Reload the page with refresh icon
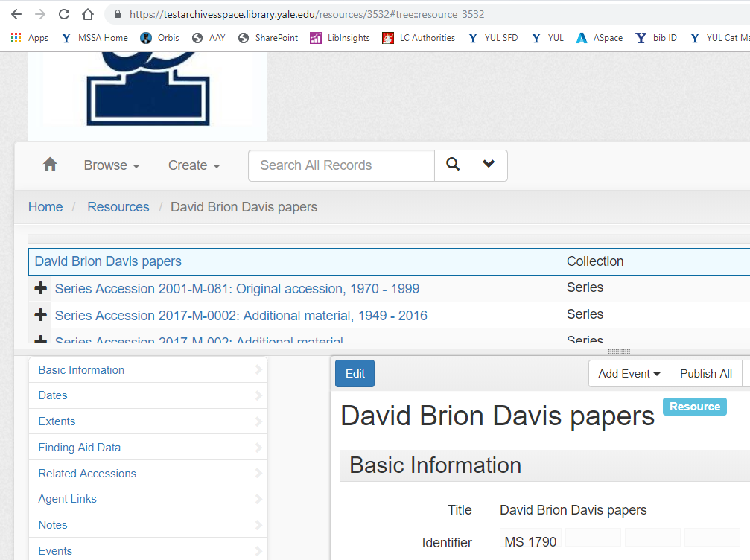The height and width of the screenshot is (560, 750). pos(64,14)
